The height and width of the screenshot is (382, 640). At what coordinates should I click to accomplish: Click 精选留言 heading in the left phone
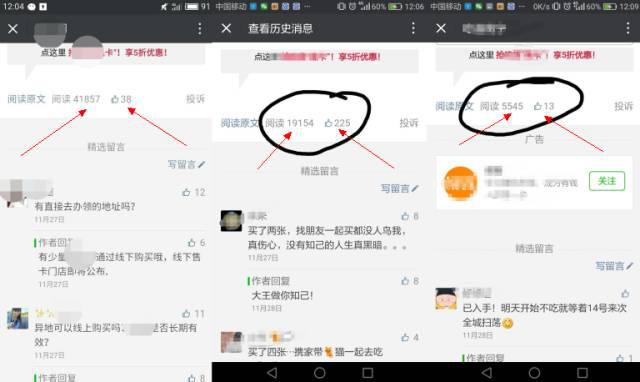click(106, 147)
